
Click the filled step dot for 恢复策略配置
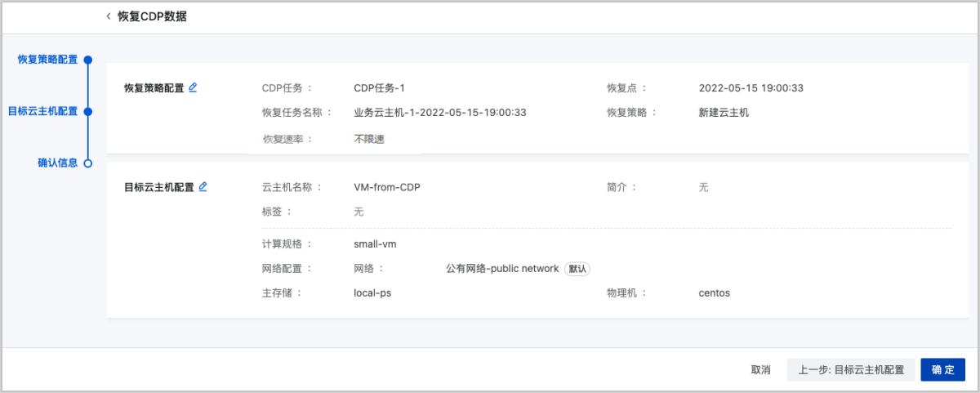pyautogui.click(x=88, y=60)
